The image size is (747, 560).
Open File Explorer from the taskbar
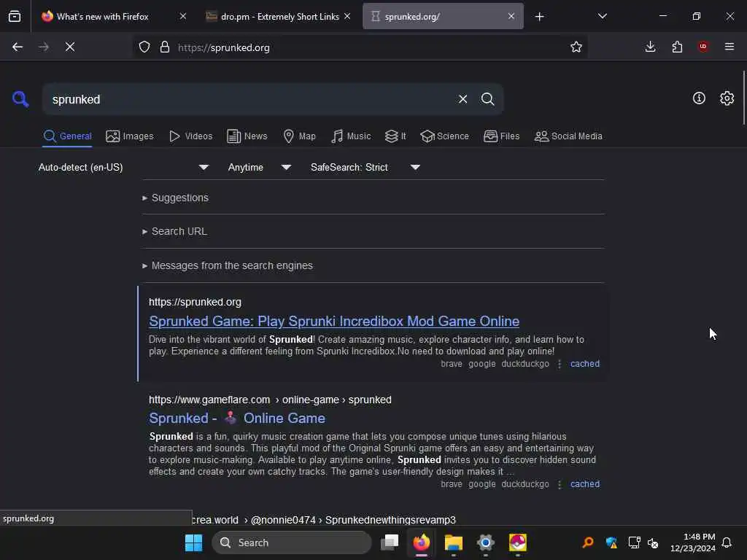click(454, 542)
